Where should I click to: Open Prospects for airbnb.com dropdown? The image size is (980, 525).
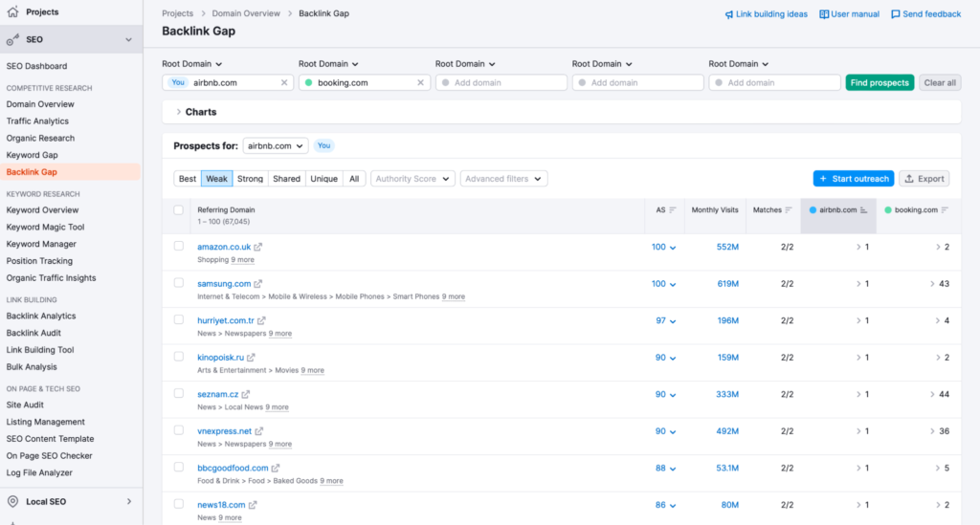tap(275, 145)
